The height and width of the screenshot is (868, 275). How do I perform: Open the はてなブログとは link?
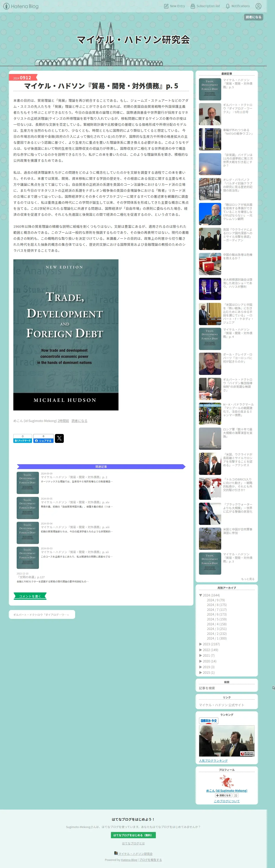tap(133, 843)
